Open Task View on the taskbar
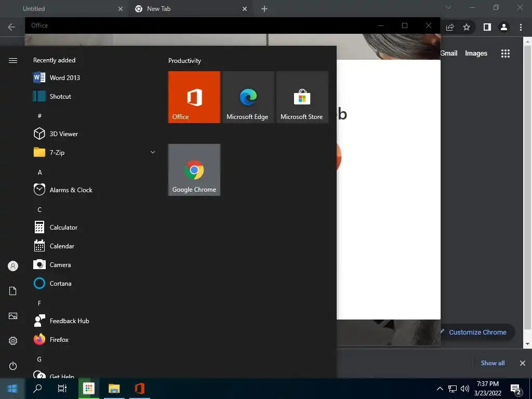Viewport: 532px width, 399px height. pos(62,389)
